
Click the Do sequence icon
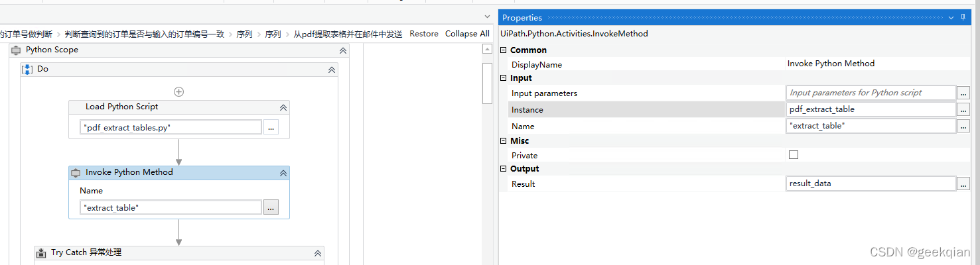(27, 69)
